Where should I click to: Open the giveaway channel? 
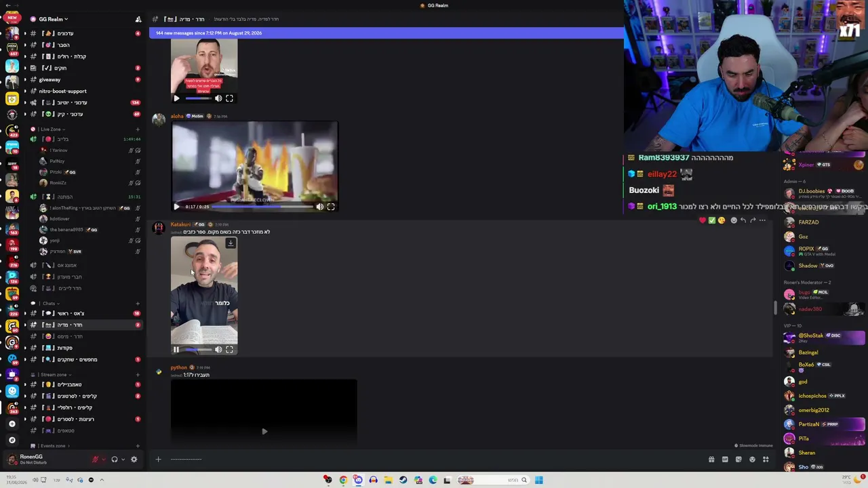point(50,79)
